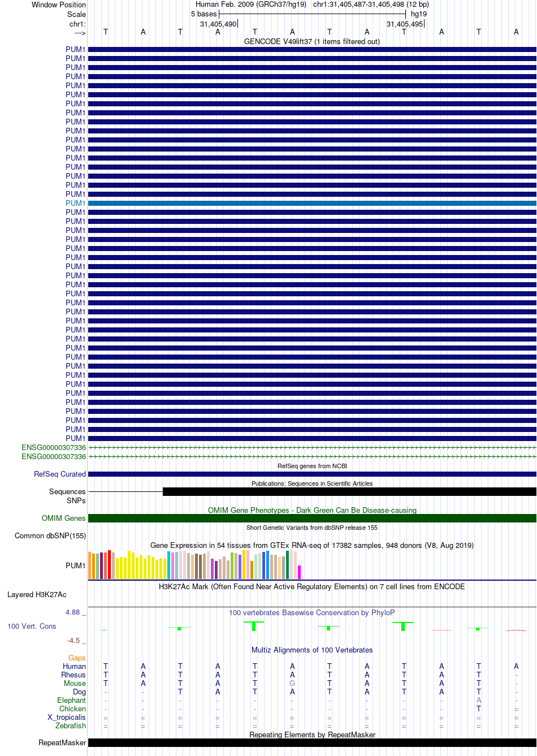Click the OMIM Genes label
Image resolution: width=537 pixels, height=756 pixels.
64,518
